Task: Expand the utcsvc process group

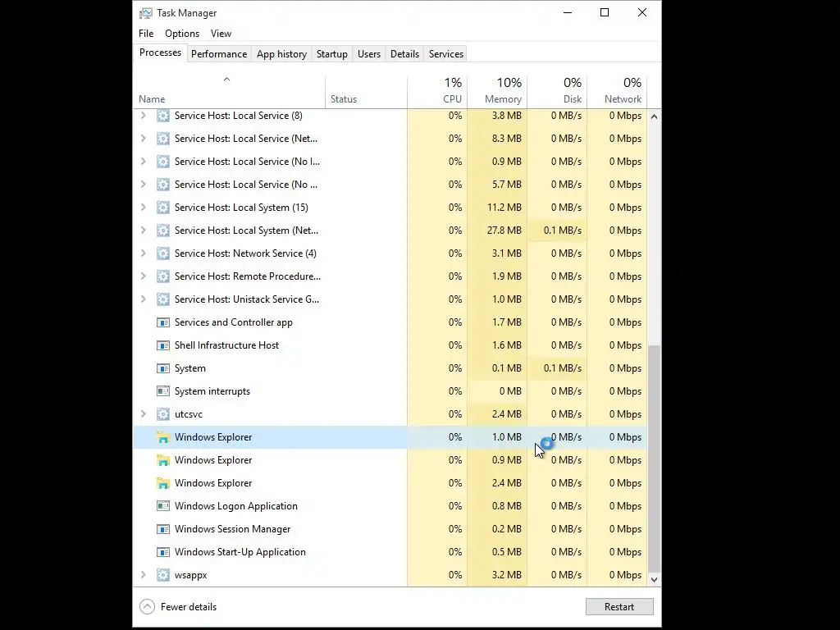Action: [x=143, y=414]
